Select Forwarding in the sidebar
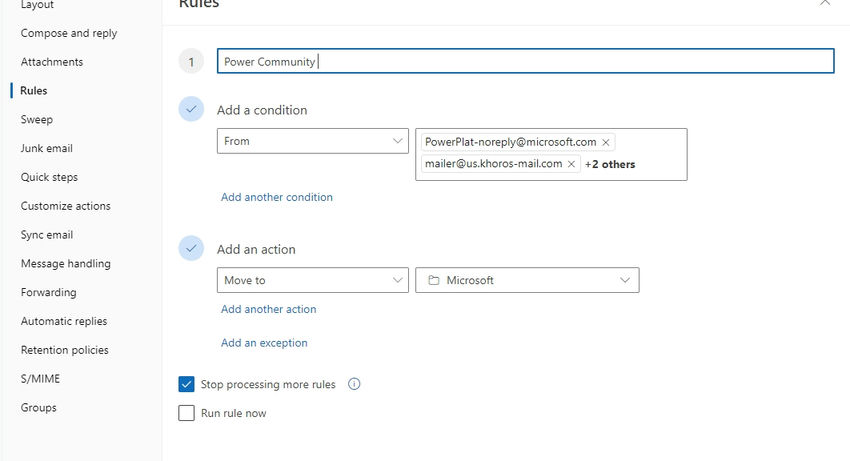Screen dimensions: 850x461 [x=48, y=292]
